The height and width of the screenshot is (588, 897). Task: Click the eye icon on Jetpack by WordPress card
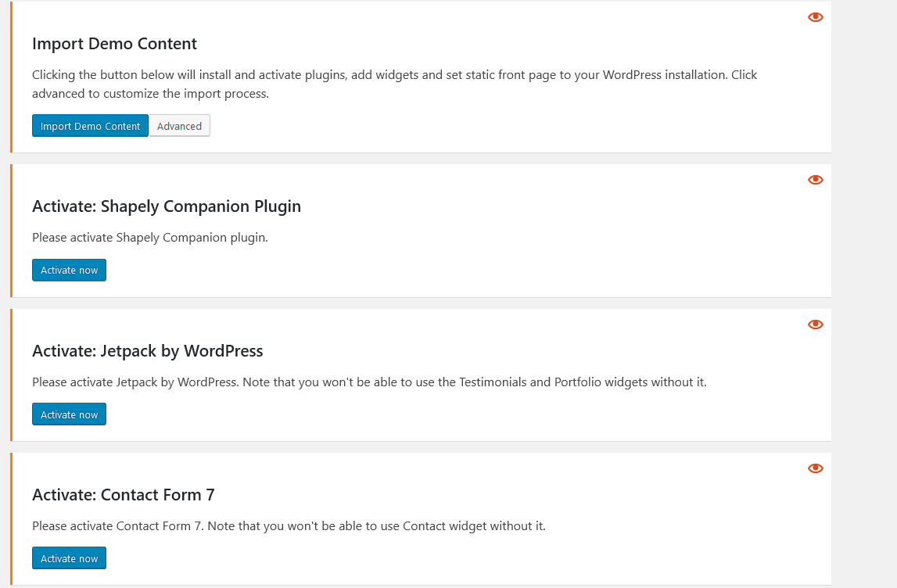coord(815,324)
